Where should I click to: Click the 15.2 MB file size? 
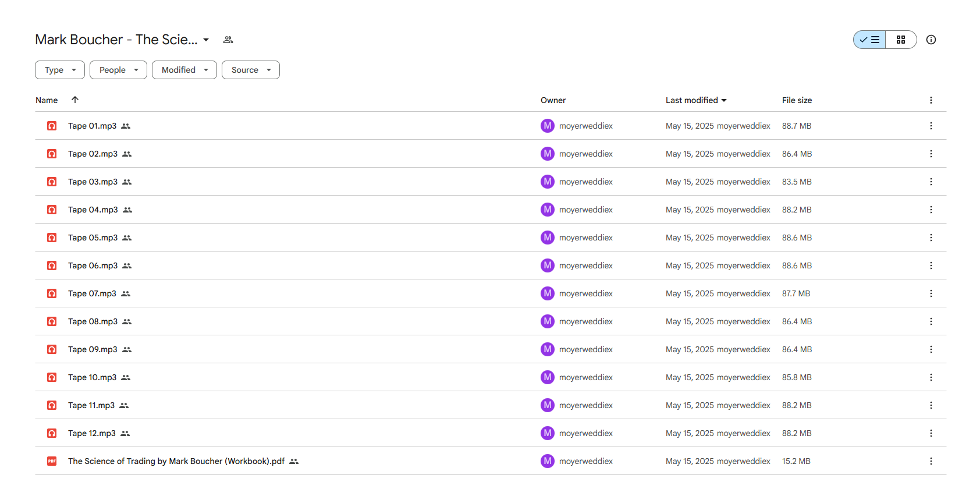[x=796, y=461]
